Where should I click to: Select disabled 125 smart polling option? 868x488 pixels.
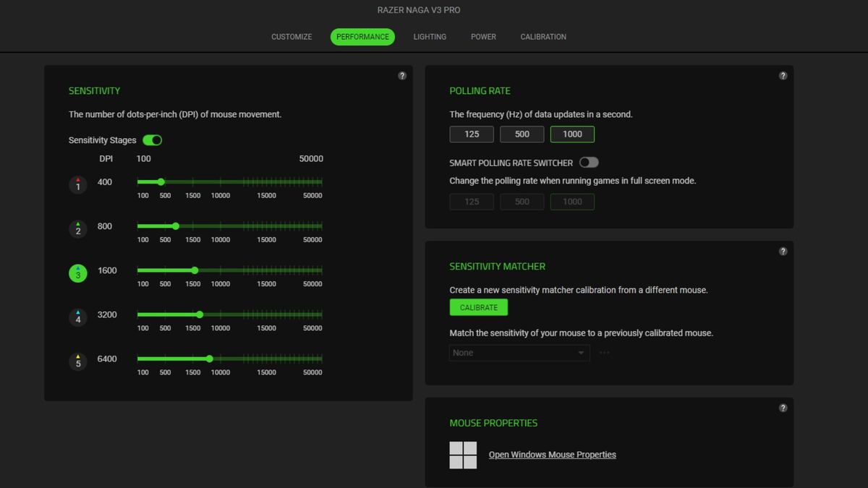point(472,202)
